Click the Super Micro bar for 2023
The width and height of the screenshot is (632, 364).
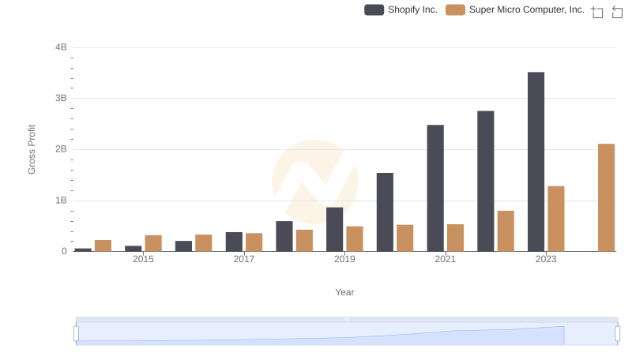click(556, 219)
